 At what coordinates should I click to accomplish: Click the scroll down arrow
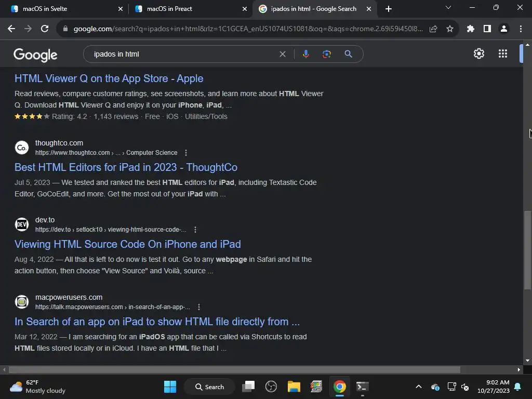(527, 361)
